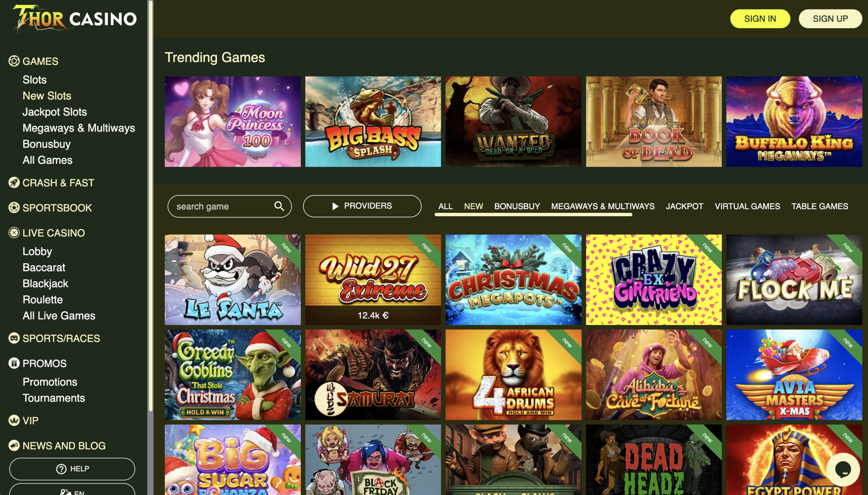Click the crown VIP icon
This screenshot has width=868, height=495.
click(14, 420)
